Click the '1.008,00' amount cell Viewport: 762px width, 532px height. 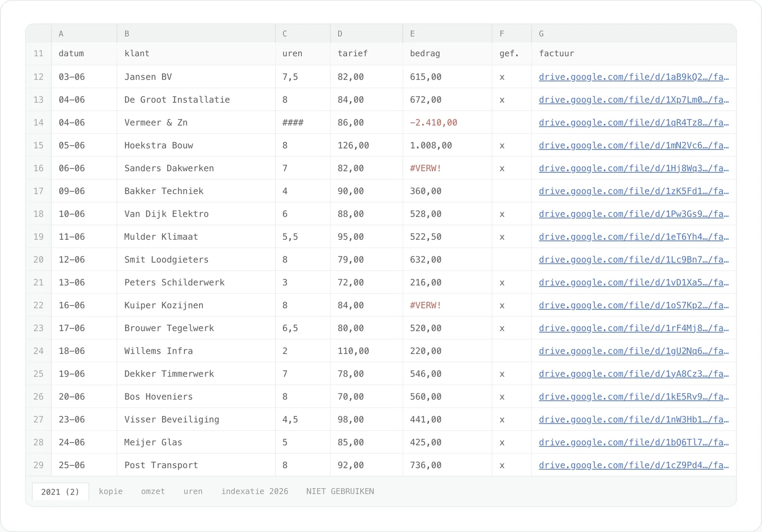[x=447, y=145]
